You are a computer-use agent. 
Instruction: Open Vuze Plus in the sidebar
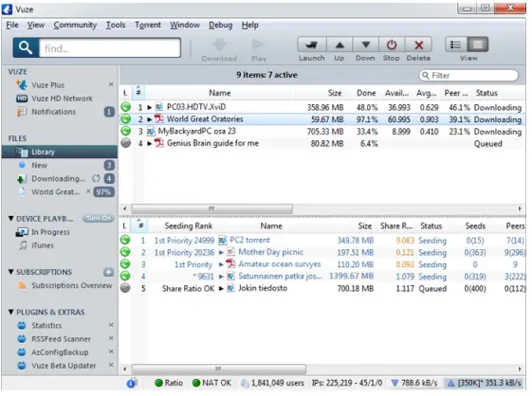click(x=47, y=85)
